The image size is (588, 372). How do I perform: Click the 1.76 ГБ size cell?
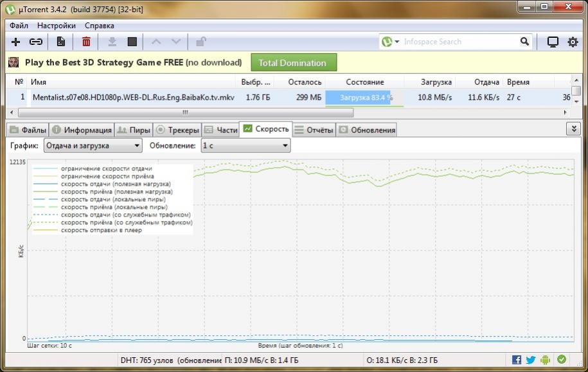(x=258, y=98)
